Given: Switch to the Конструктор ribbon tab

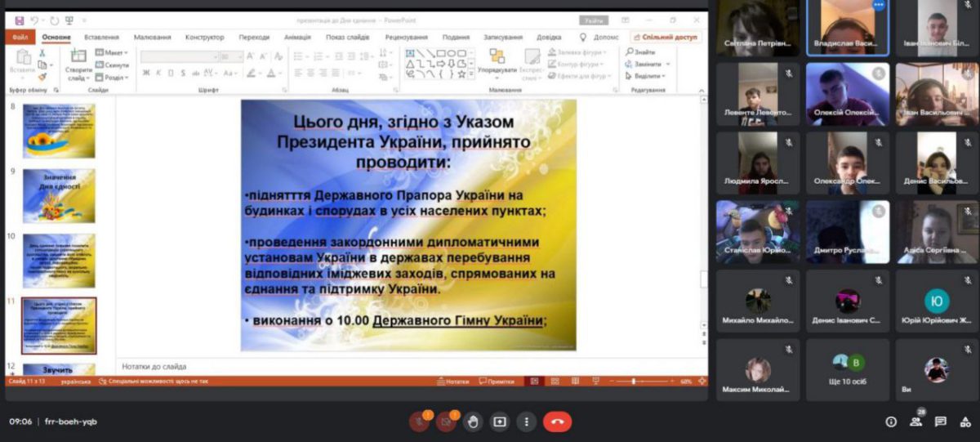Looking at the screenshot, I should [x=205, y=37].
